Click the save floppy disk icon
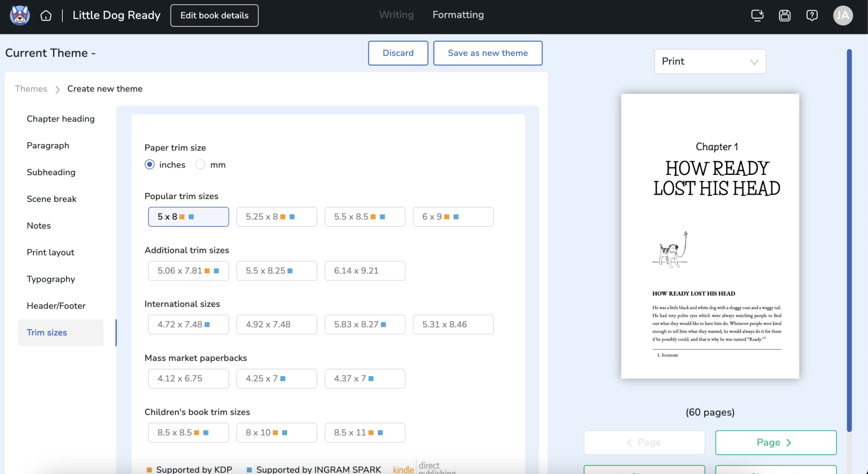The width and height of the screenshot is (868, 474). (x=784, y=15)
